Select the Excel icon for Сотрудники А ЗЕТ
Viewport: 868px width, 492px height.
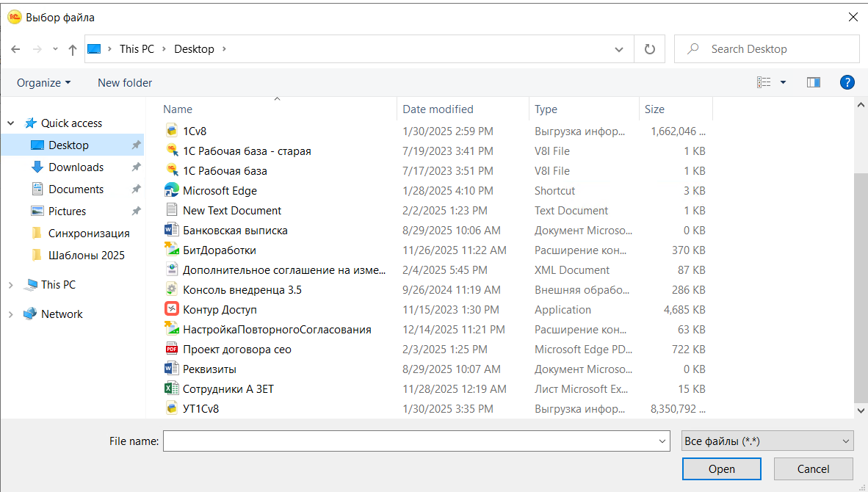click(171, 388)
